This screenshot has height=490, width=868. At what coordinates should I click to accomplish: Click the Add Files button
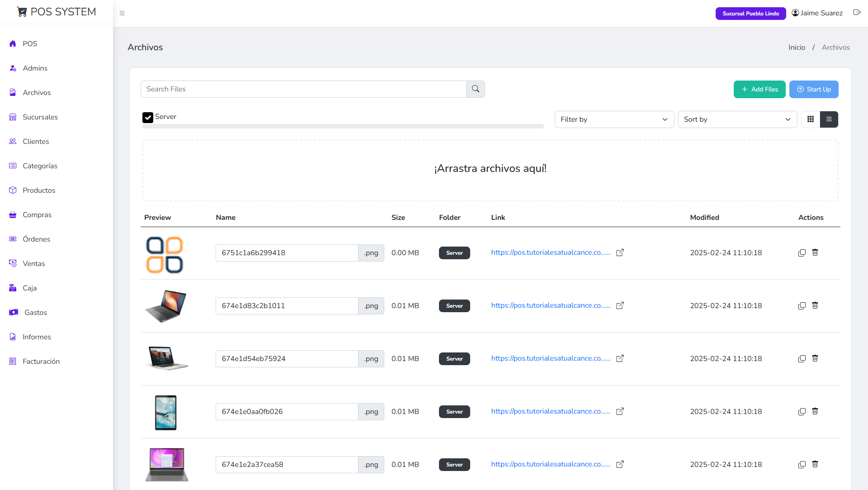point(759,89)
